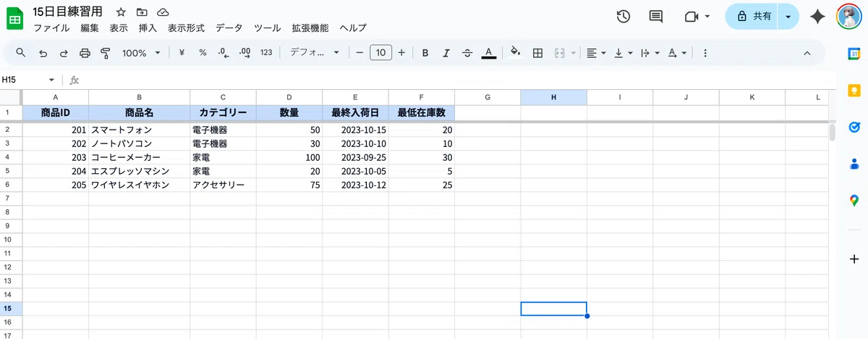Open borders options
868x339 pixels.
537,53
